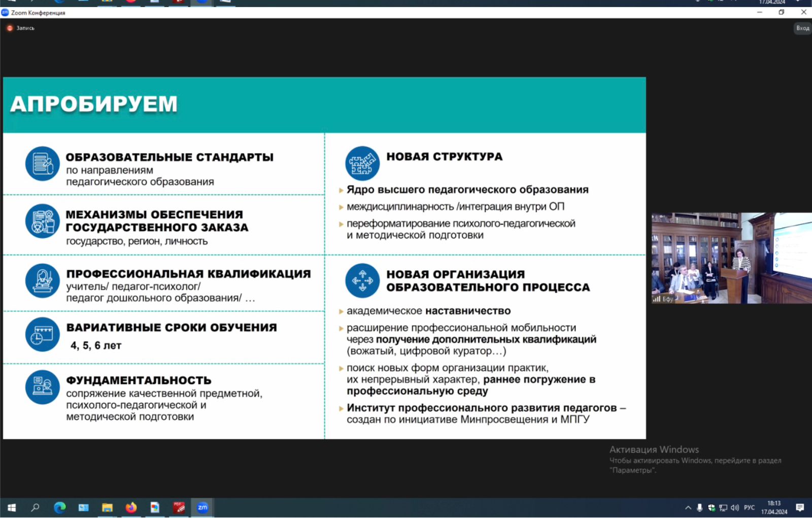Restore down the Zoom conference window
This screenshot has height=518, width=812.
tap(782, 12)
